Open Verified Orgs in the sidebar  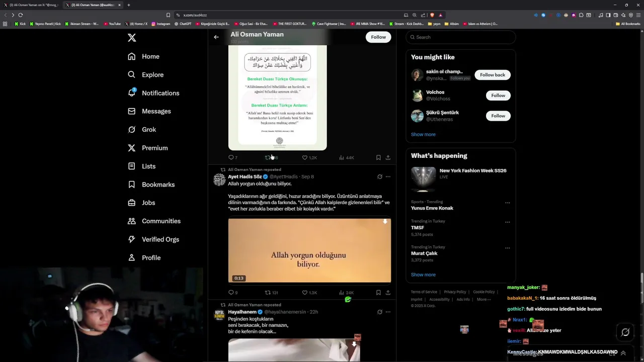click(153, 239)
